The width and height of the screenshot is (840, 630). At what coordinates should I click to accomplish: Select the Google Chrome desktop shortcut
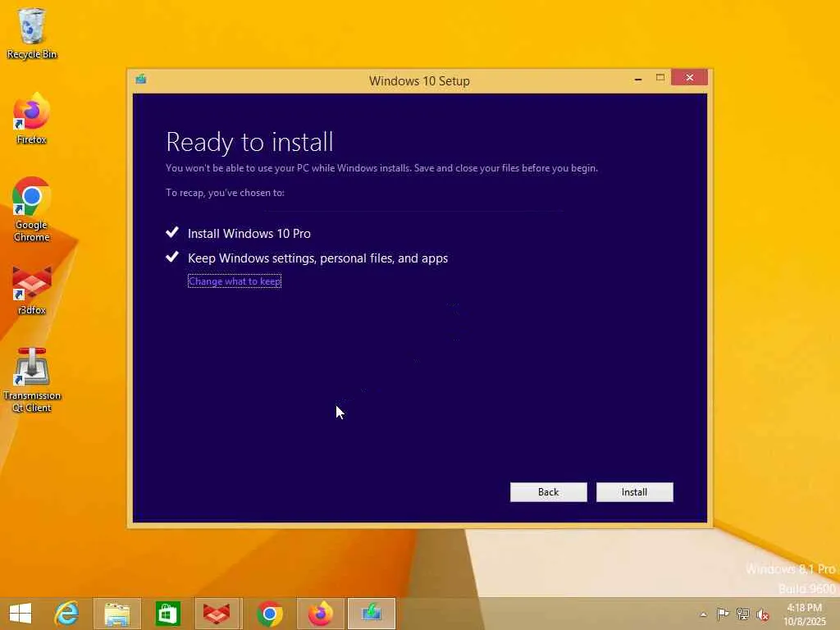pyautogui.click(x=32, y=209)
